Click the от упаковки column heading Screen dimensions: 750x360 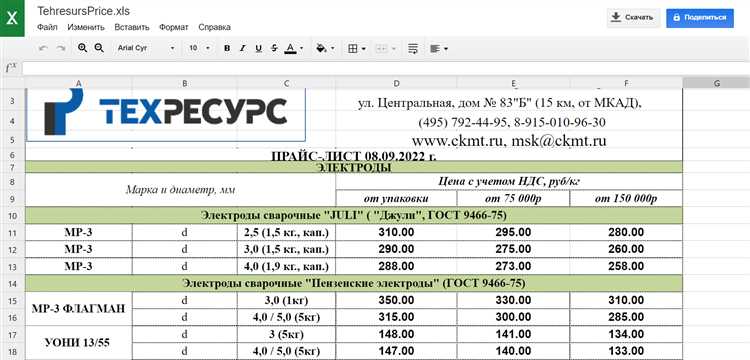click(x=397, y=198)
